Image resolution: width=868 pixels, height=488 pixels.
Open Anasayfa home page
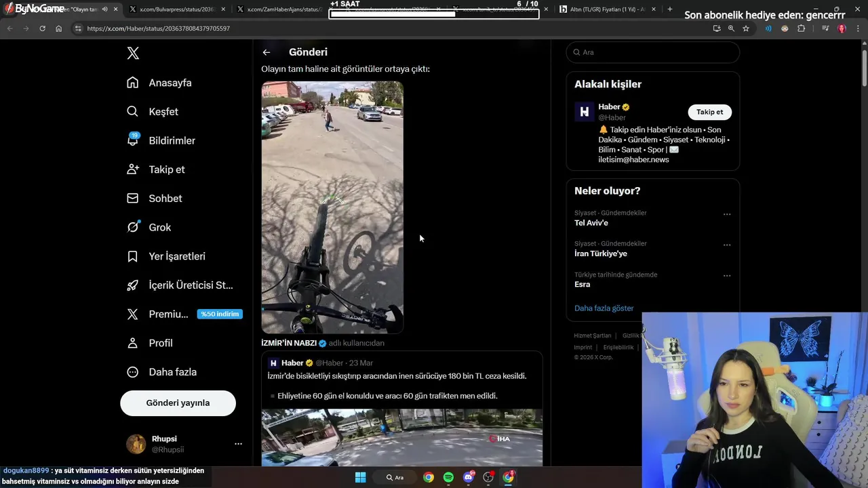pos(159,83)
